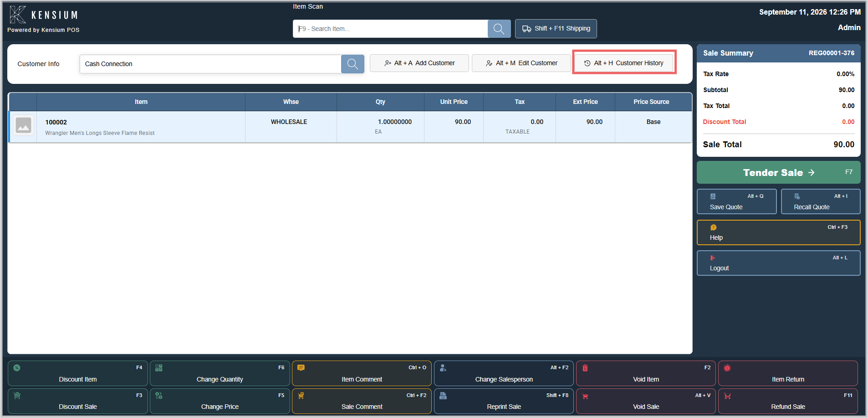Click Add Customer button label

point(435,63)
